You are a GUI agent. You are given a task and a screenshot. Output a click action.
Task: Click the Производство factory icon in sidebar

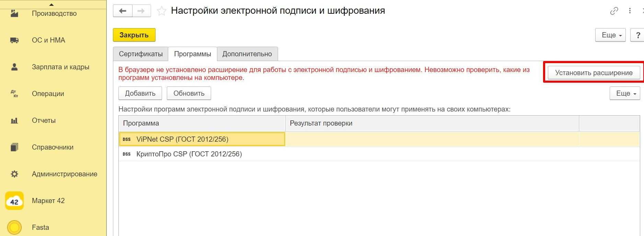point(14,14)
